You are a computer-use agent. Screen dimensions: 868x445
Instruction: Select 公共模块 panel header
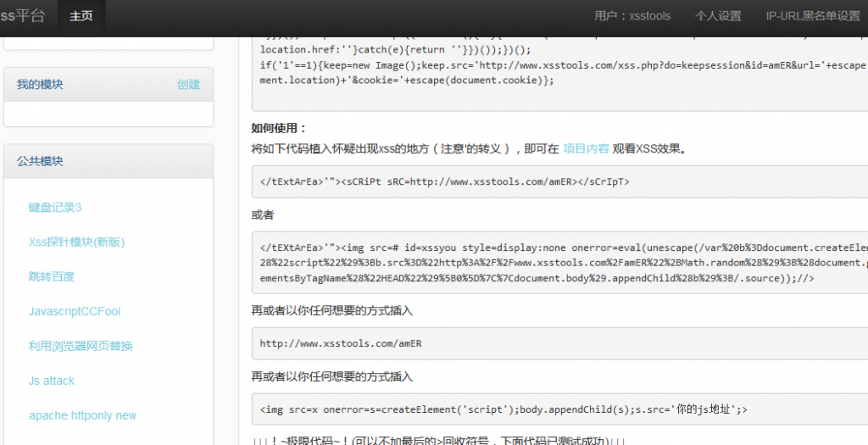(108, 161)
